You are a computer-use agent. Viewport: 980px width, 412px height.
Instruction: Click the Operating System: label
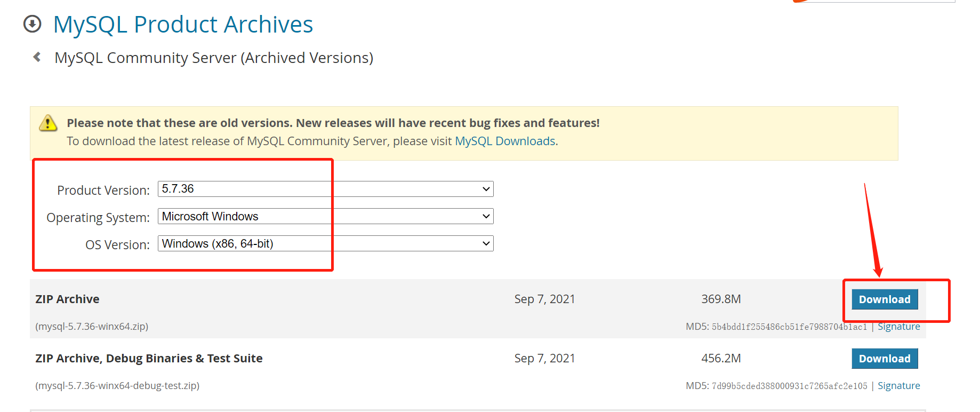[98, 218]
